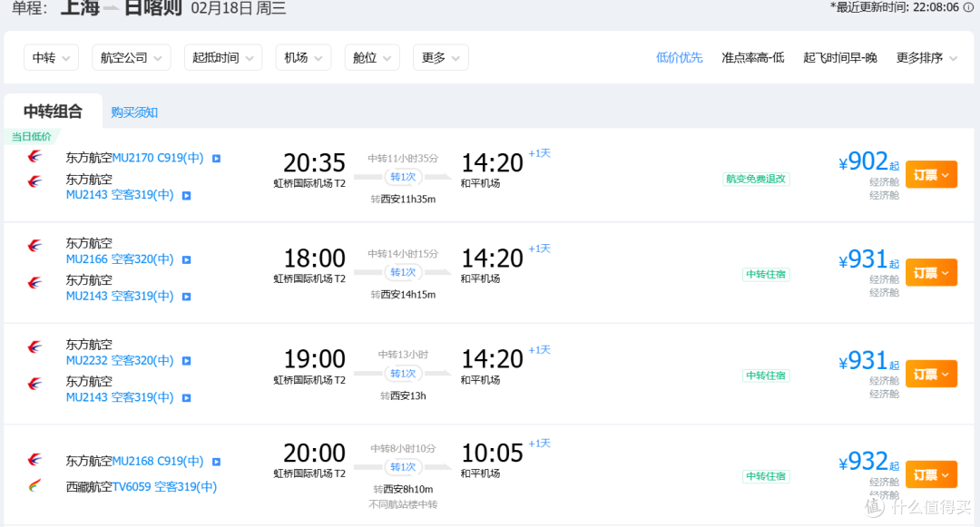The image size is (980, 527).
Task: Click the blue square icon beside MU2166
Action: tap(186, 259)
